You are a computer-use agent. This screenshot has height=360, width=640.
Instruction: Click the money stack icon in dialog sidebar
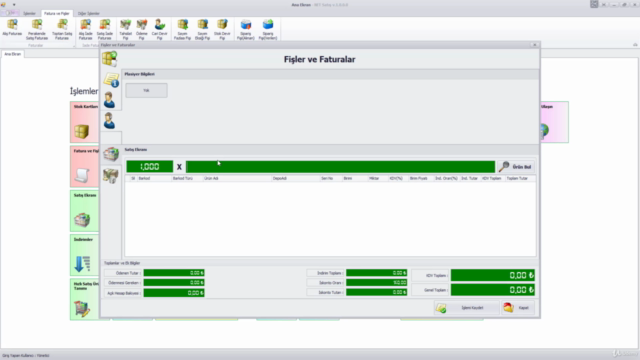coord(111,176)
